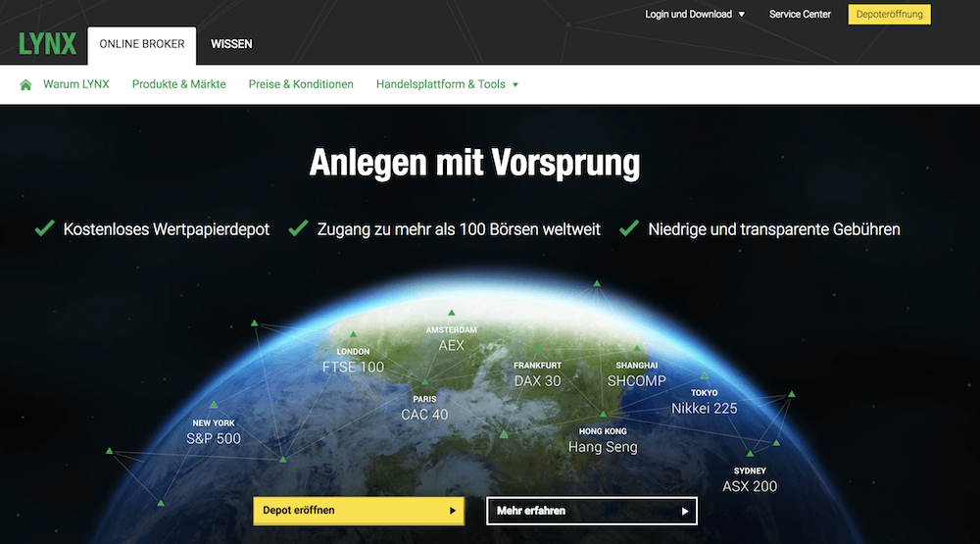Select the New York S&P 500 label
Image resolution: width=980 pixels, height=544 pixels.
click(214, 432)
